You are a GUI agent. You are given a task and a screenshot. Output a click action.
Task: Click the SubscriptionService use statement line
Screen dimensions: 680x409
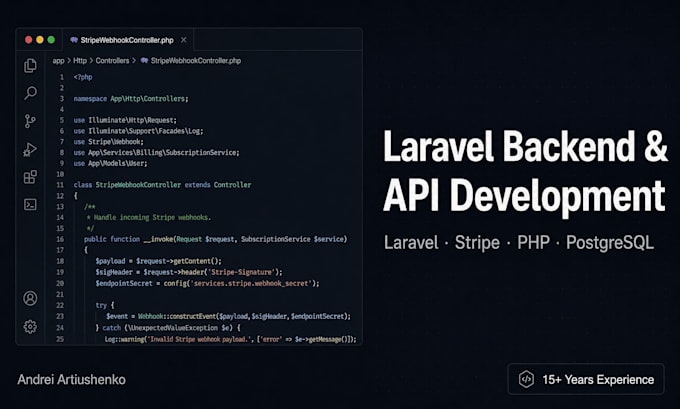coord(156,153)
